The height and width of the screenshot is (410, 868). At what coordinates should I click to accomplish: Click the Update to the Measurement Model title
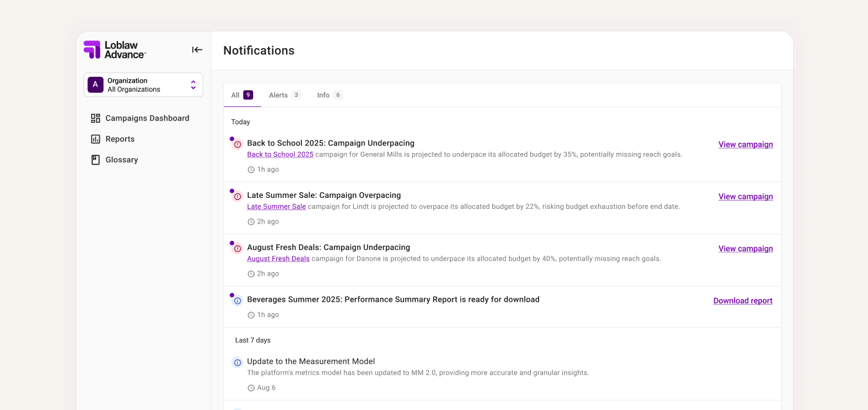pyautogui.click(x=311, y=361)
